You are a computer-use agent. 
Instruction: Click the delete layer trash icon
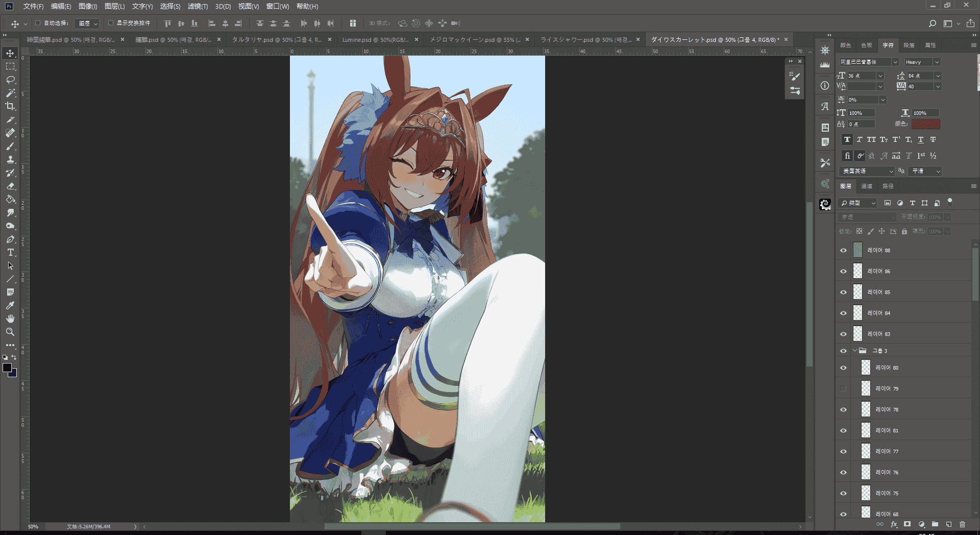point(962,524)
